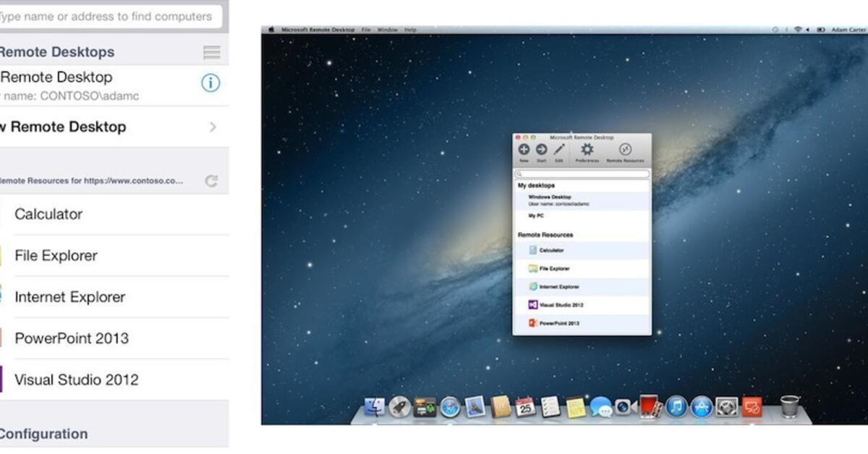Open the File menu in the menu bar
868x454 pixels.
click(x=366, y=30)
